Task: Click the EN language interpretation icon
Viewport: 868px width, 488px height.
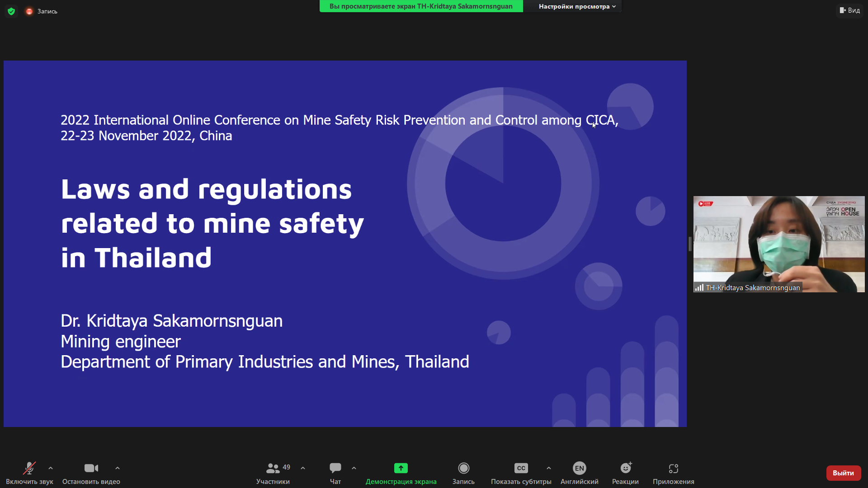Action: click(579, 468)
